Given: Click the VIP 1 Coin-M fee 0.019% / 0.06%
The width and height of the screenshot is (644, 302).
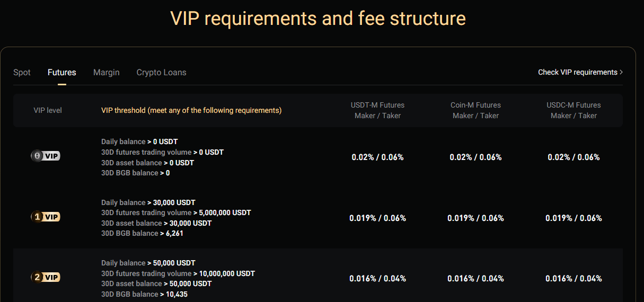Looking at the screenshot, I should pos(475,218).
